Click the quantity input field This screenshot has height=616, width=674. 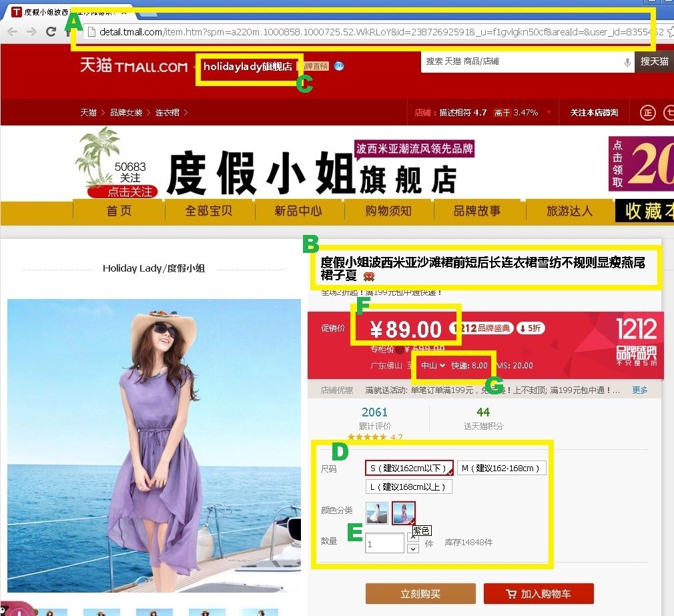coord(384,543)
